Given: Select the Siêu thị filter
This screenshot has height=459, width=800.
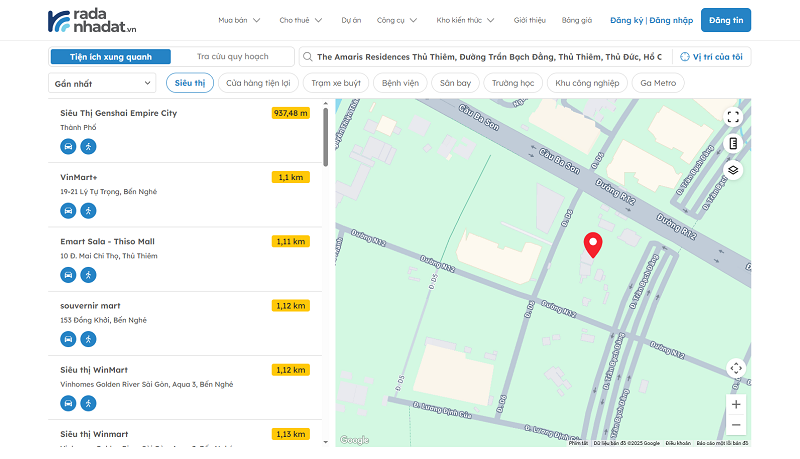Looking at the screenshot, I should pyautogui.click(x=190, y=83).
